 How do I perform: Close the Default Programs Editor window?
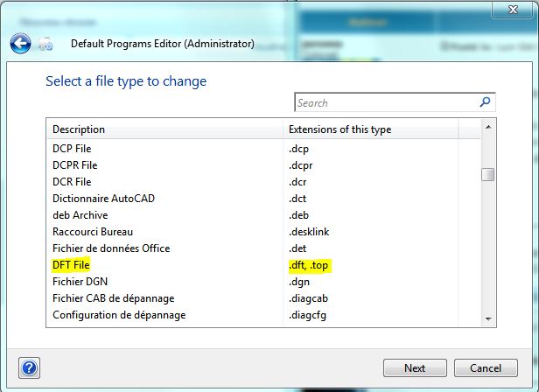click(513, 10)
